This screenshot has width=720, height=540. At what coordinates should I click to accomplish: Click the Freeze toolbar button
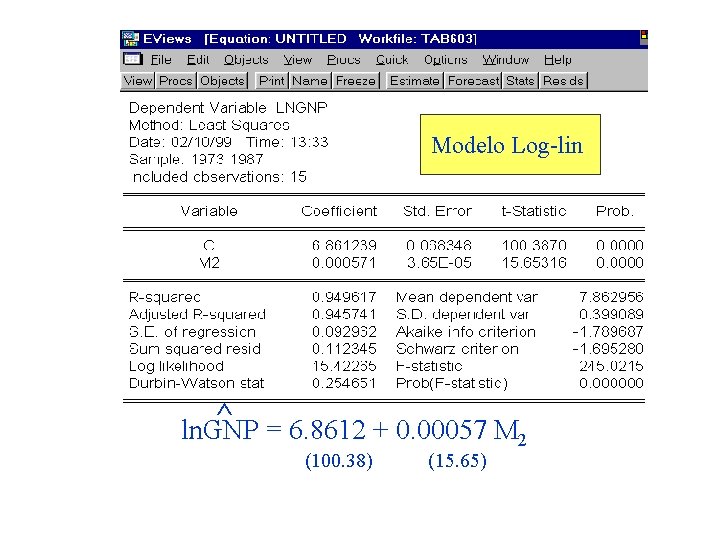coord(356,81)
